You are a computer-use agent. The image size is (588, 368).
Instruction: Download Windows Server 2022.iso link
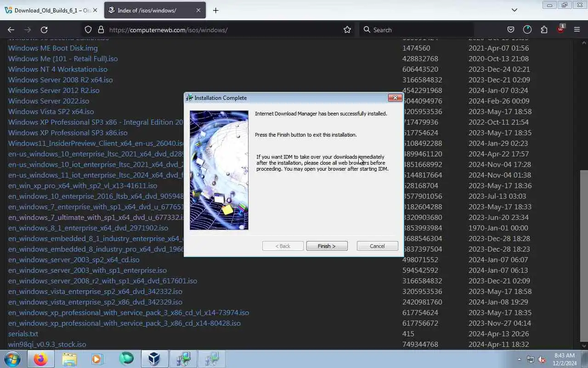click(49, 101)
